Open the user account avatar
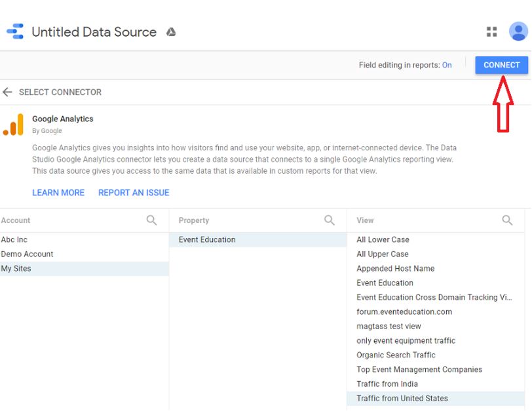 518,31
